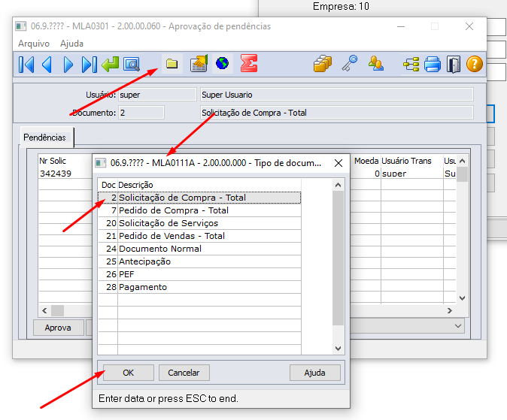
Task: Print using the printer icon
Action: (x=433, y=64)
